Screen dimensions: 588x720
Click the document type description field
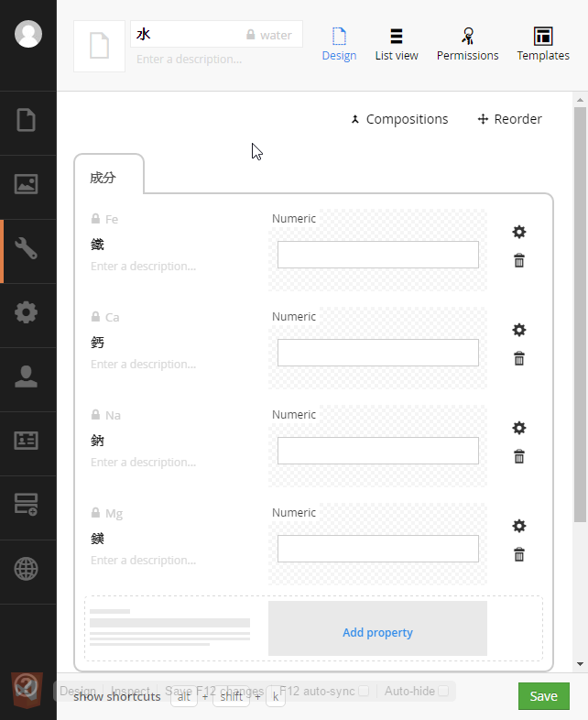pyautogui.click(x=189, y=60)
